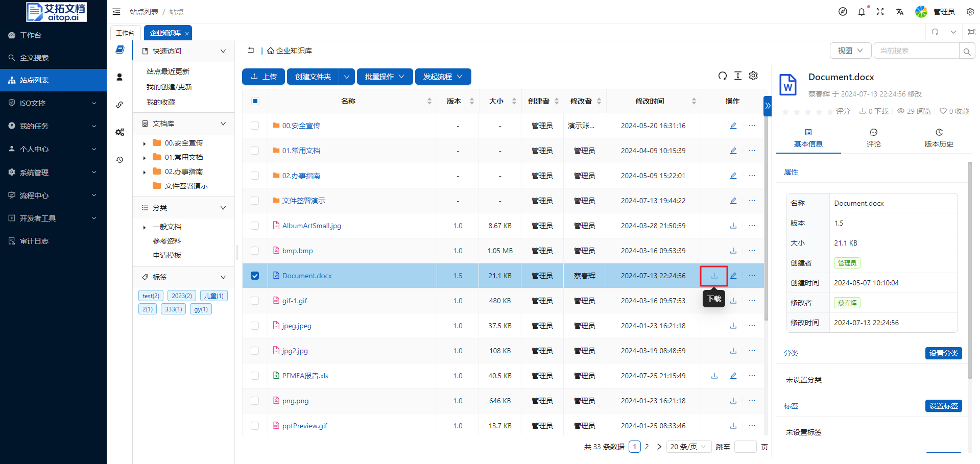Switch to the 版本历史 tab

click(x=939, y=138)
